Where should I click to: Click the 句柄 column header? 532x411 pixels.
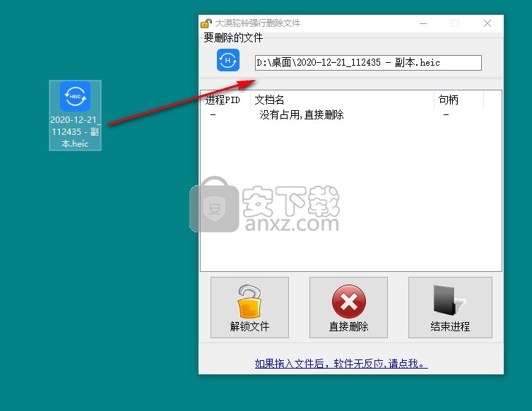[x=449, y=100]
